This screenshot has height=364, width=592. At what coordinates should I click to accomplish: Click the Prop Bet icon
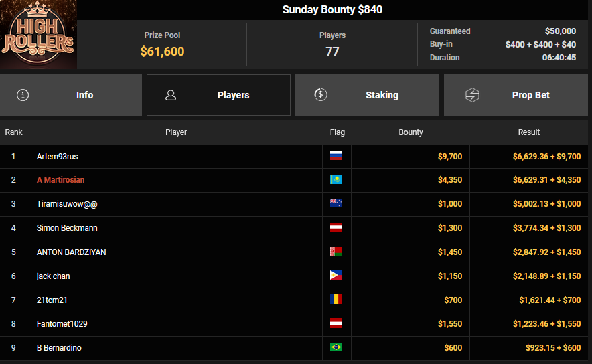point(472,95)
